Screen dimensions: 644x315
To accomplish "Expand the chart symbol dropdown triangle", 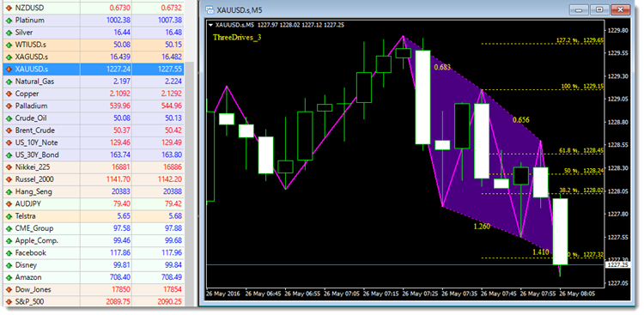I will pos(210,25).
